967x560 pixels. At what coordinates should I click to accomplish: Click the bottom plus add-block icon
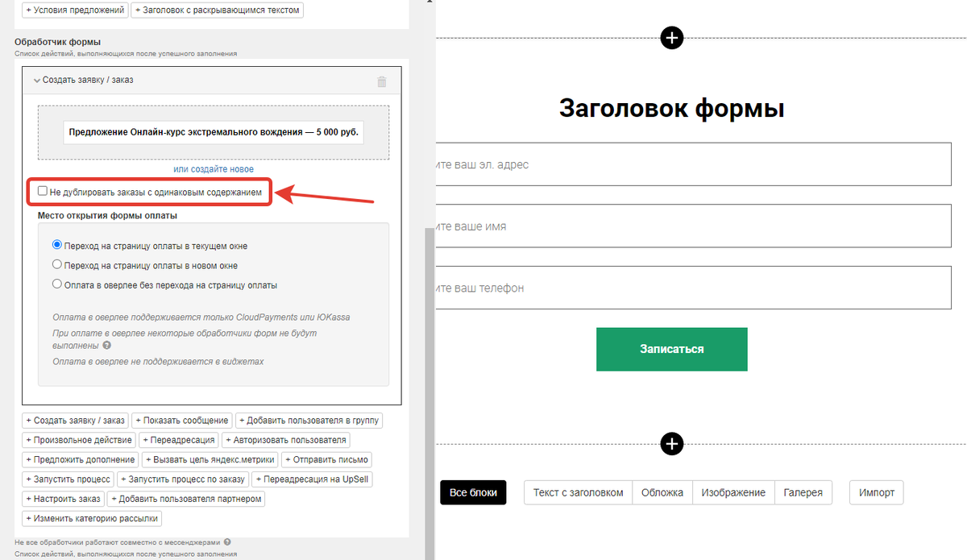(x=671, y=443)
